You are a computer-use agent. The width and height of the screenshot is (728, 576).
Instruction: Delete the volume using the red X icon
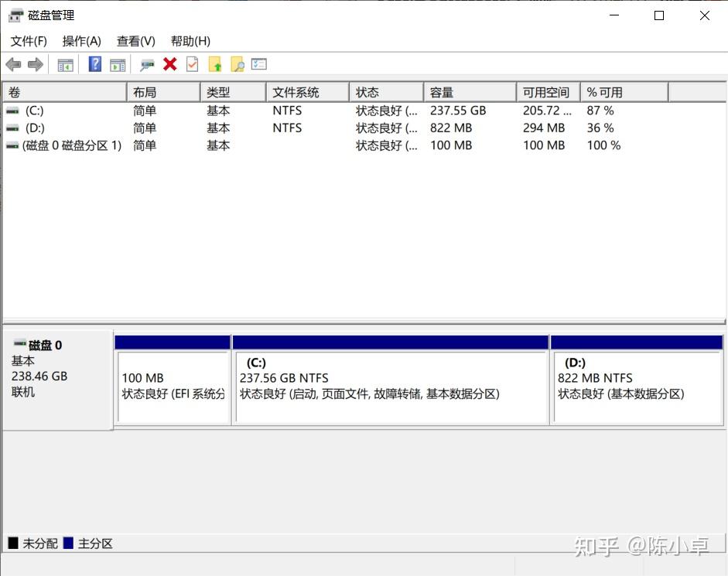coord(169,64)
